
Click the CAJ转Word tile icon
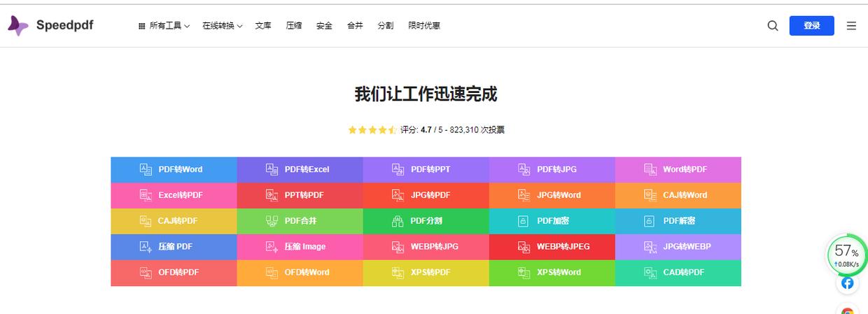pos(650,195)
